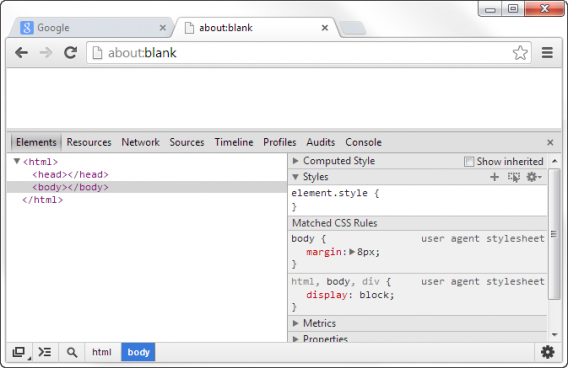Show the console drawer icon
Viewport: 568px width, 368px height.
pos(45,352)
